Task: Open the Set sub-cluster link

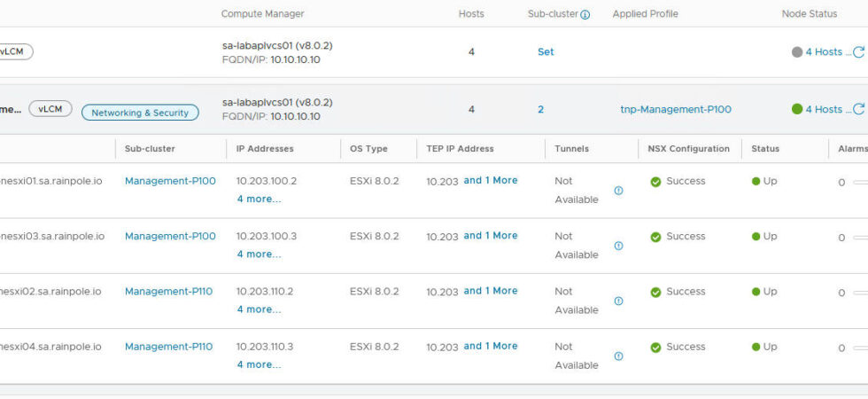Action: coord(546,51)
